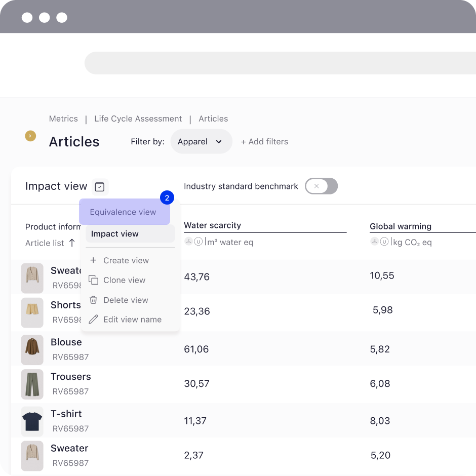Click the Clone view copy icon
Image resolution: width=476 pixels, height=476 pixels.
(x=94, y=280)
